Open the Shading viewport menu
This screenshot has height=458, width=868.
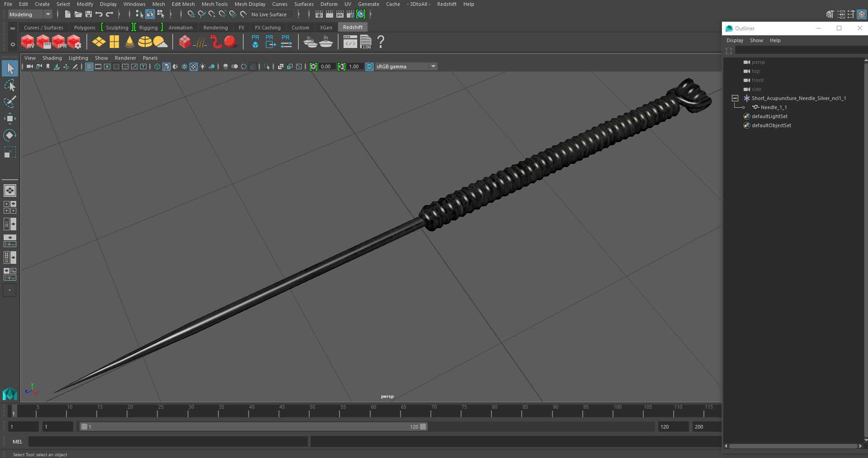[52, 58]
